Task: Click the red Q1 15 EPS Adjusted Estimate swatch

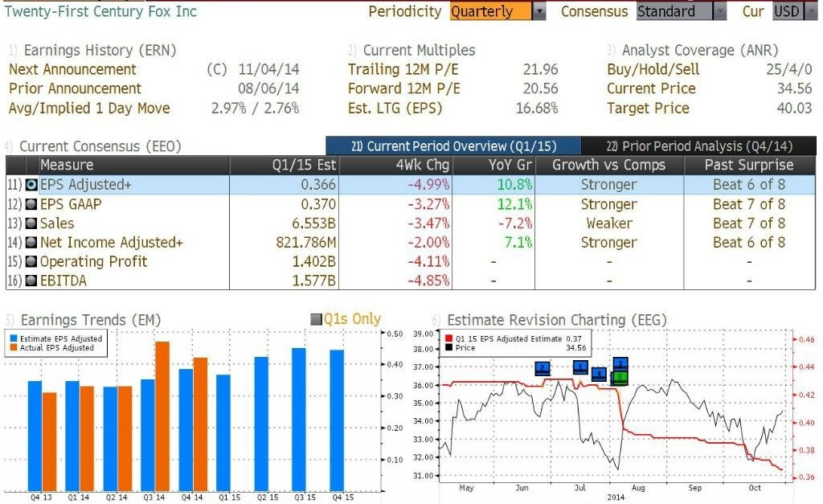Action: point(448,338)
